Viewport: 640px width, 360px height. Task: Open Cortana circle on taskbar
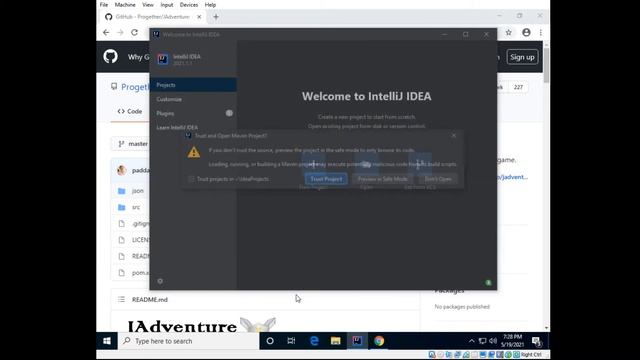point(270,341)
